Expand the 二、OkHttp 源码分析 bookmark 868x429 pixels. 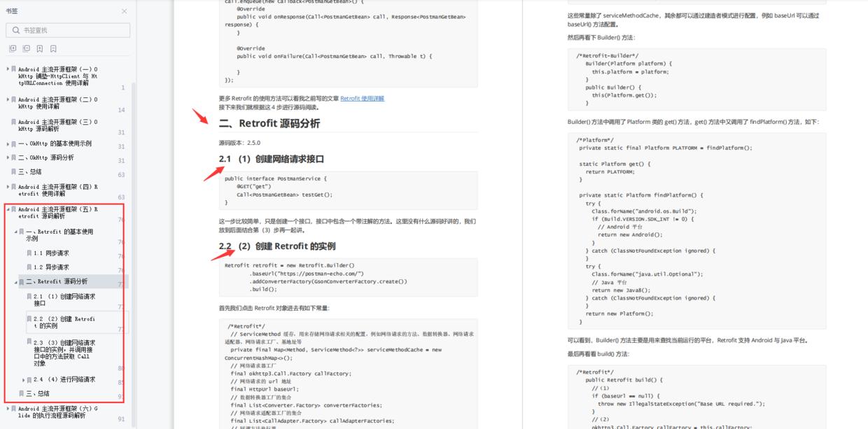coord(8,157)
